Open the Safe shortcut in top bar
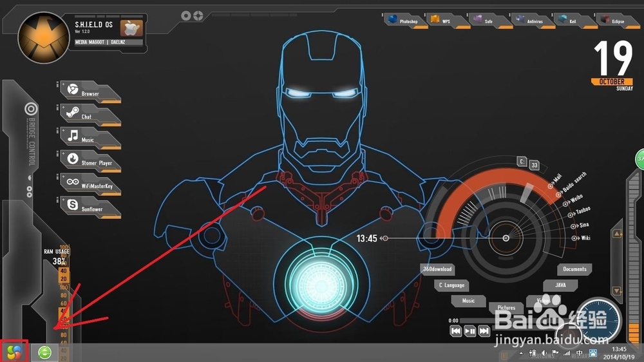644x362 pixels. [490, 21]
